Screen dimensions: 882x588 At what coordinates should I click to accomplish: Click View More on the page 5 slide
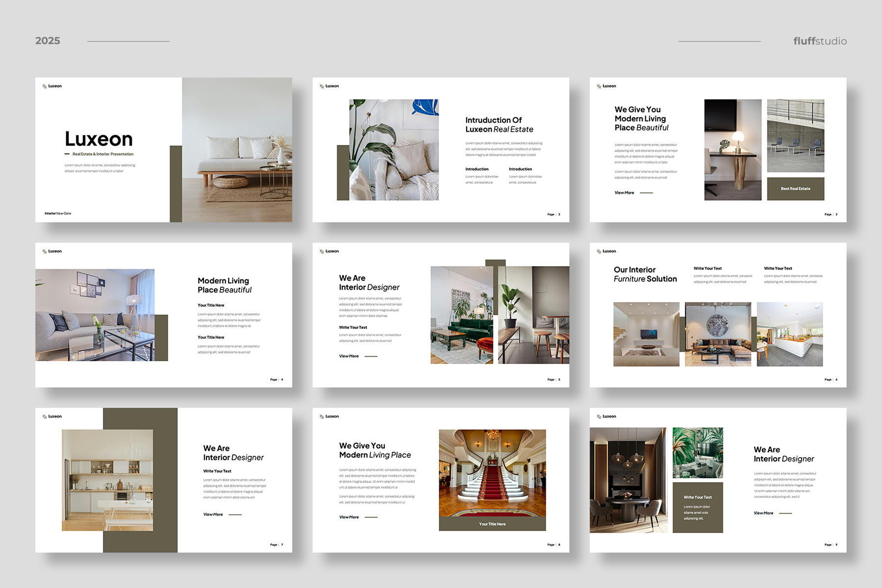coord(349,356)
